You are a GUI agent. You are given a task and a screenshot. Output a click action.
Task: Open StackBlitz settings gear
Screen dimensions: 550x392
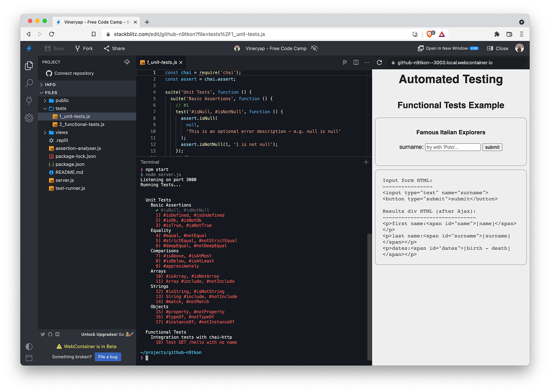pyautogui.click(x=29, y=118)
